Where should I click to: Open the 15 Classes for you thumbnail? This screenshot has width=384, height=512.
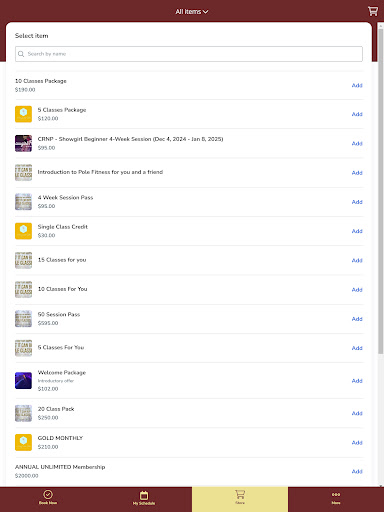[x=23, y=260]
